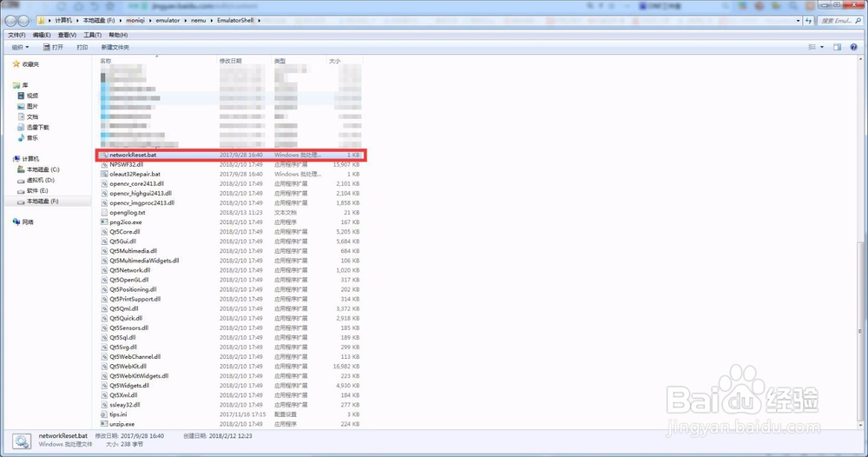Select 虚拟机 (D:) drive in sidebar
This screenshot has width=868, height=457.
point(36,180)
